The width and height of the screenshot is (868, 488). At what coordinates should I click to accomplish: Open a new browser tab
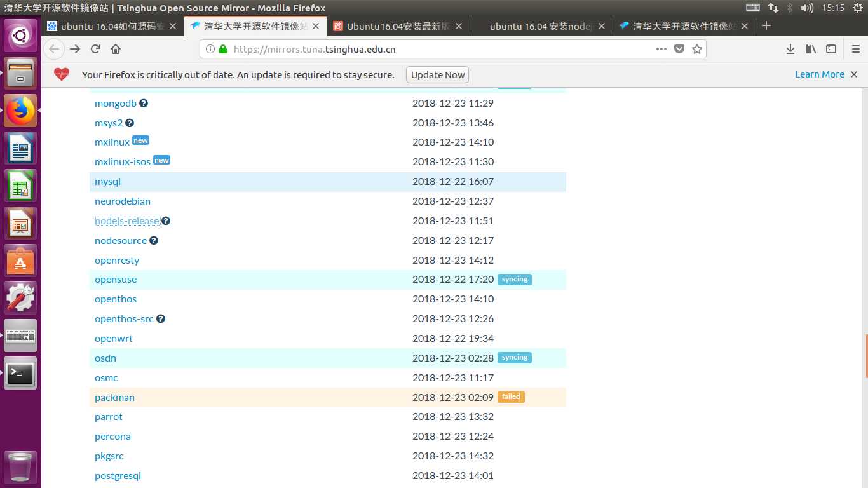766,26
